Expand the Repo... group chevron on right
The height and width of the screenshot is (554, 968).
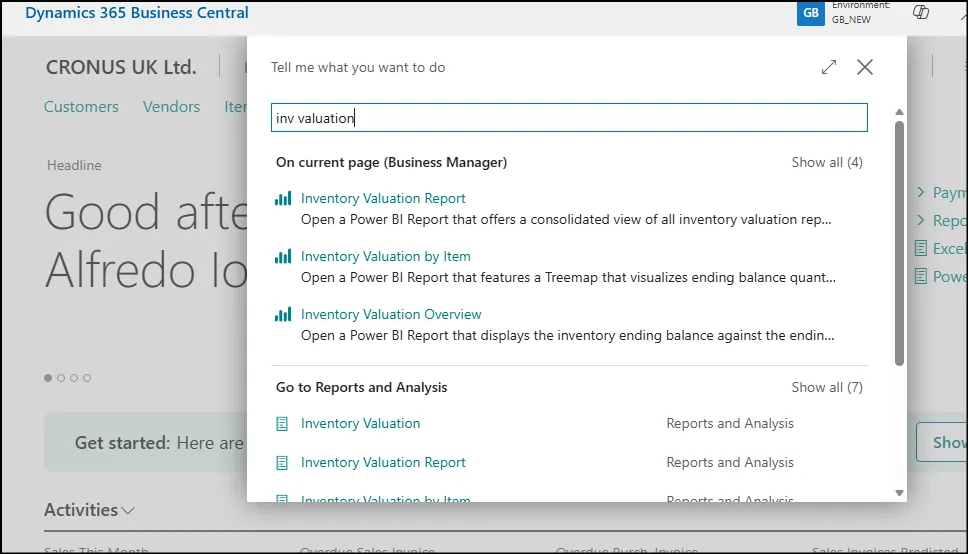tap(920, 220)
